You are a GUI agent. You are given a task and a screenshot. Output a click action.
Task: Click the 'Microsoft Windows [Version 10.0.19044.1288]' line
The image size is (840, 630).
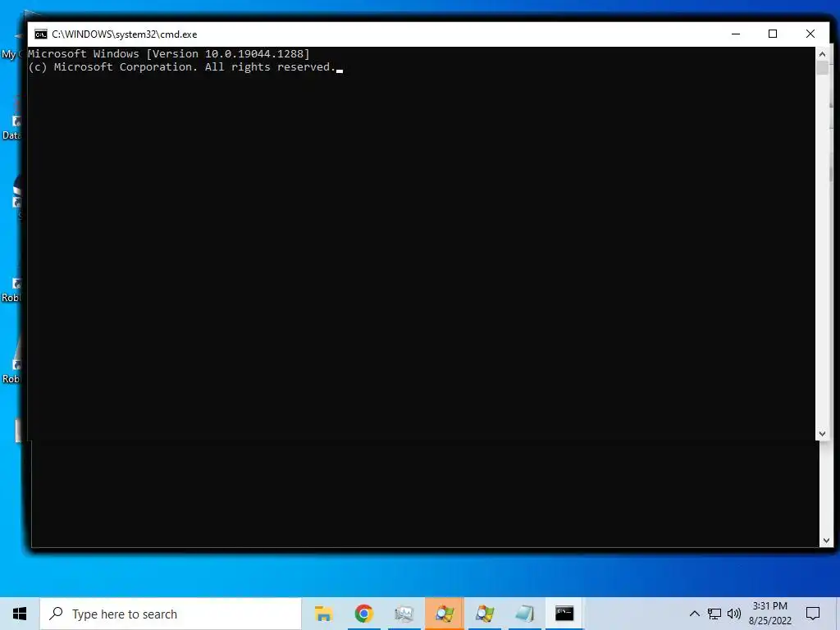pos(169,53)
